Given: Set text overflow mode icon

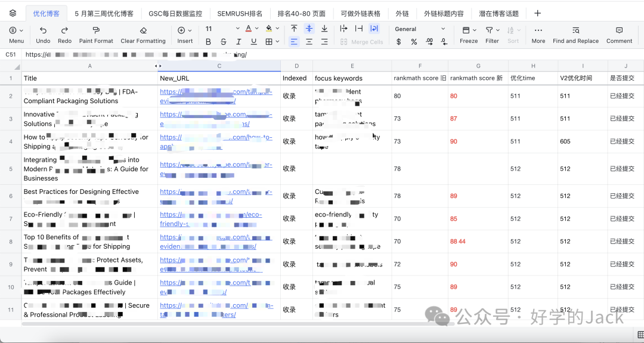Looking at the screenshot, I should [344, 29].
